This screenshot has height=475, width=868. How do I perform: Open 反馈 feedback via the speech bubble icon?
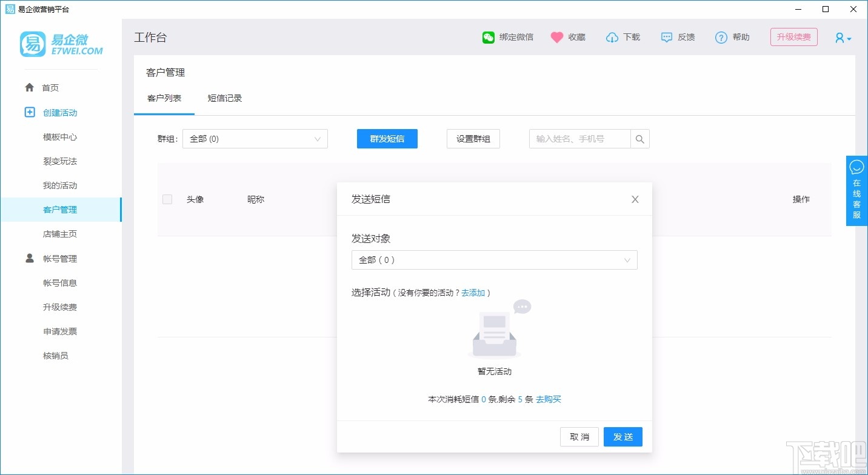(667, 37)
